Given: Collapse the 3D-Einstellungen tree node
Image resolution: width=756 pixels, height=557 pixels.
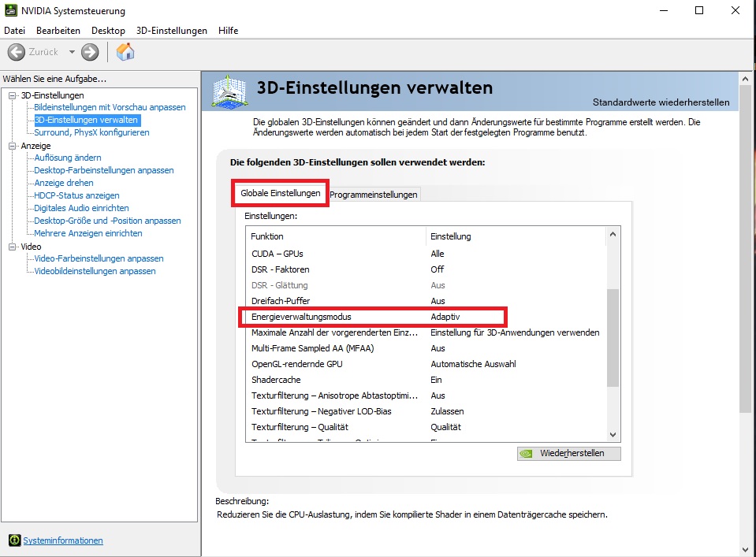Looking at the screenshot, I should (13, 95).
